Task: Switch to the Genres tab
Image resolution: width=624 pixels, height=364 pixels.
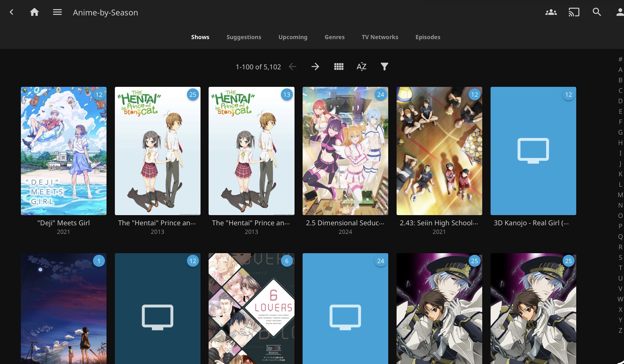Action: [x=334, y=37]
